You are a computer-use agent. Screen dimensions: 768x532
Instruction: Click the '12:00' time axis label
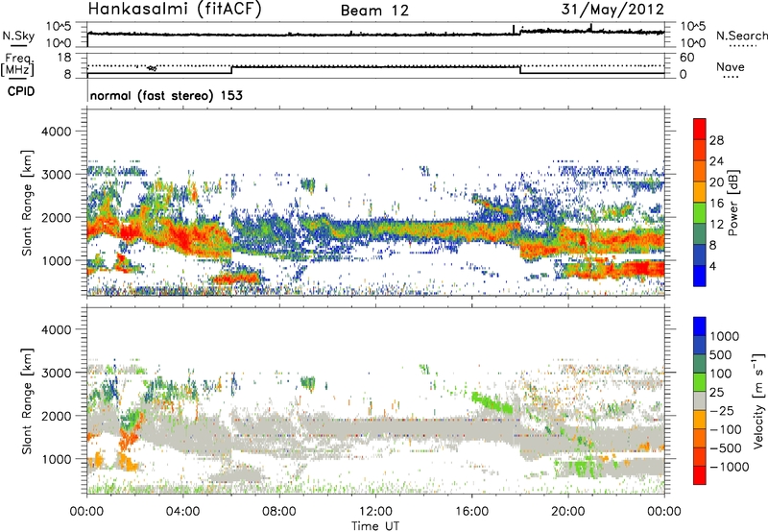375,512
